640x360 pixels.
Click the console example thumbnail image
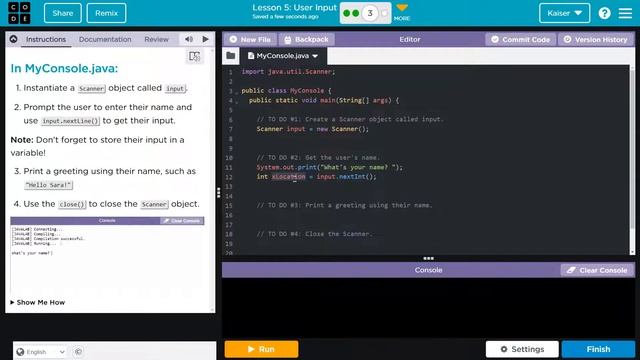coord(107,255)
